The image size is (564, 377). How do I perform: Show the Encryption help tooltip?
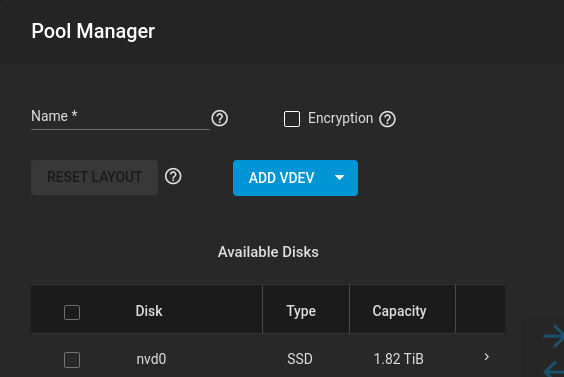pyautogui.click(x=387, y=119)
